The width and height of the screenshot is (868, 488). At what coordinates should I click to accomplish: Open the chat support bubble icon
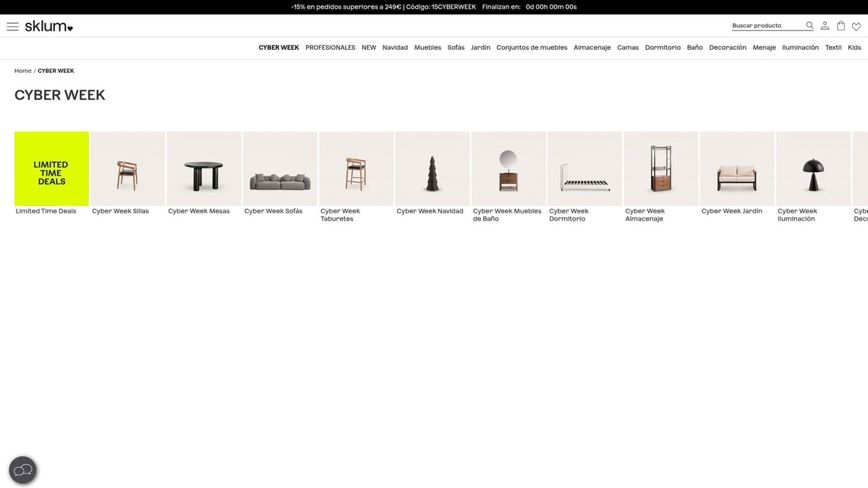click(22, 470)
